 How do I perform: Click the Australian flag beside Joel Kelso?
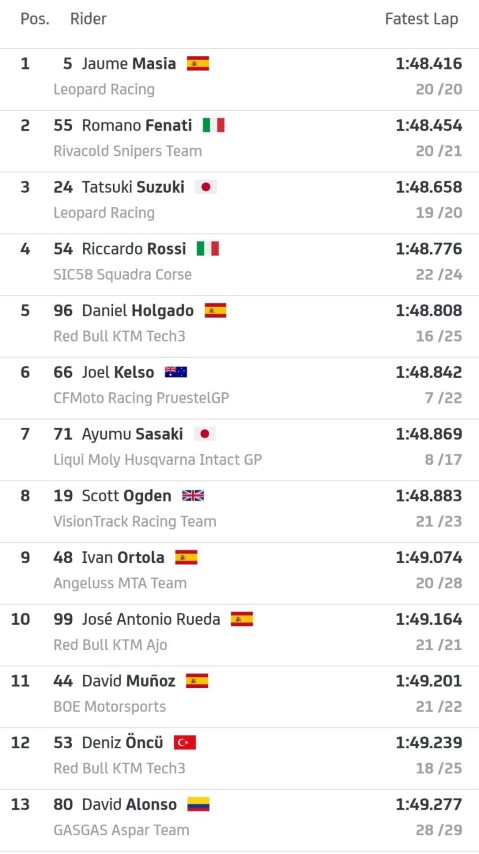[x=176, y=372]
